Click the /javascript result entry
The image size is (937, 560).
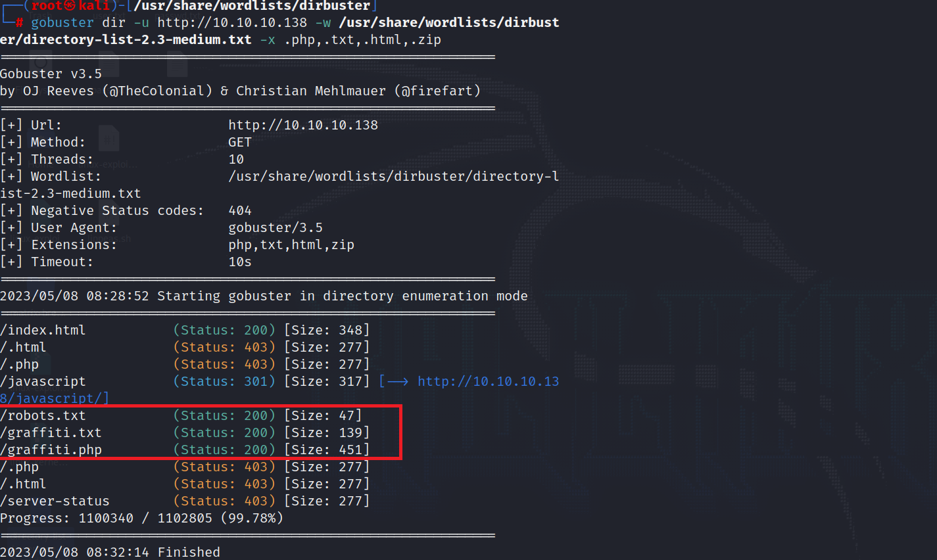[43, 381]
